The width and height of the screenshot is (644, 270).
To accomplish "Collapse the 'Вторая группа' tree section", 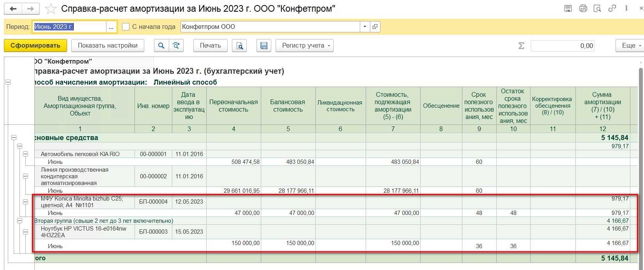I will click(19, 221).
